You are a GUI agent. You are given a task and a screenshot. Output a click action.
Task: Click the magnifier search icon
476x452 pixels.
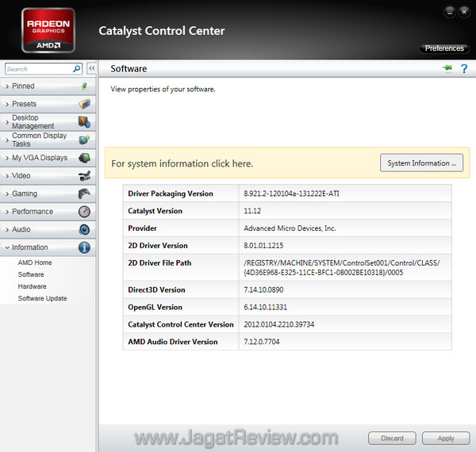pos(77,69)
